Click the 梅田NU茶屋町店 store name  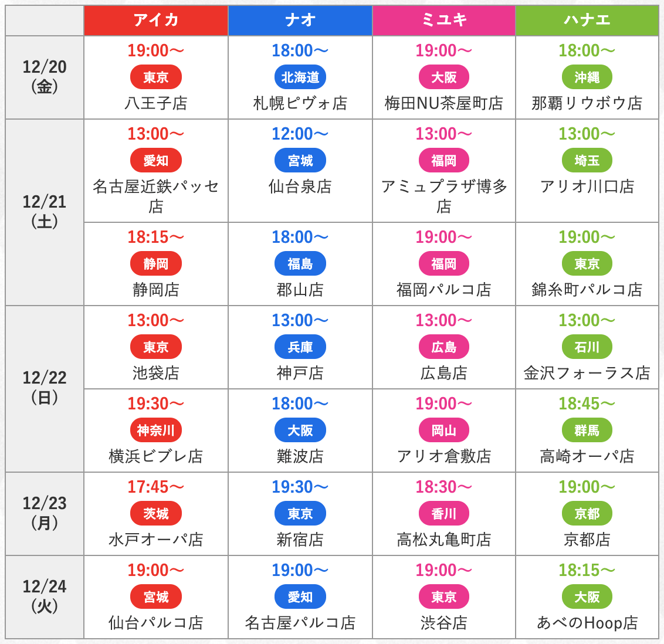tap(444, 103)
